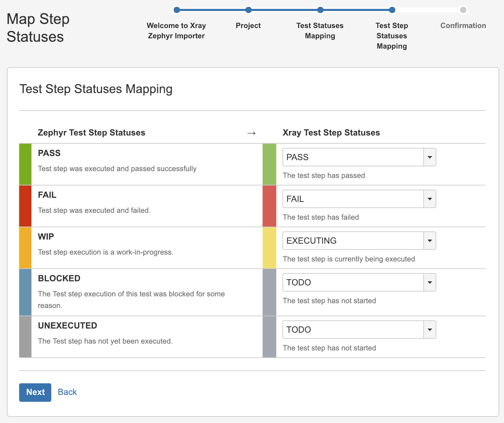Screen dimensions: 504x423
Task: Select the Confirmation wizard step
Action: (463, 26)
